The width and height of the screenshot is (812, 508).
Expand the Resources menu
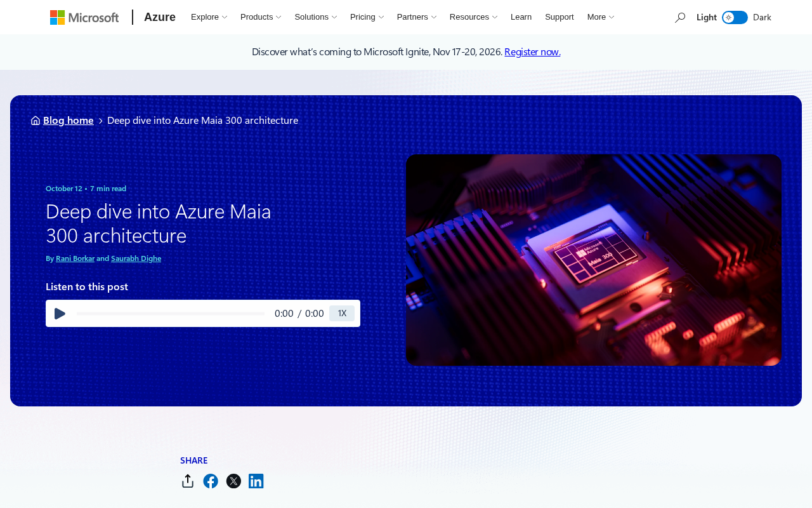pos(473,17)
